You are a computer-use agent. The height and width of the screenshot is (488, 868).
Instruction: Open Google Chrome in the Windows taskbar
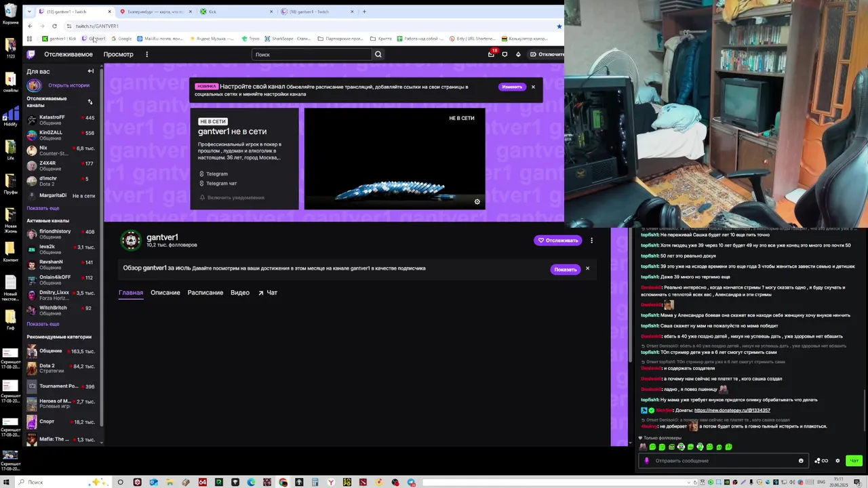pyautogui.click(x=283, y=482)
